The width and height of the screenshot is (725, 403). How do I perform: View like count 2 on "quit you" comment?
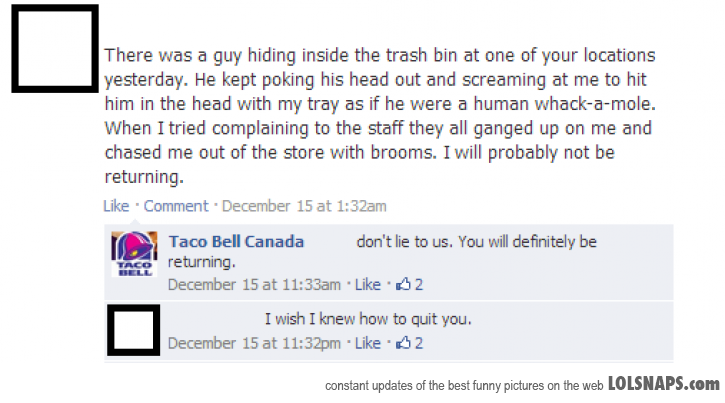(x=418, y=343)
